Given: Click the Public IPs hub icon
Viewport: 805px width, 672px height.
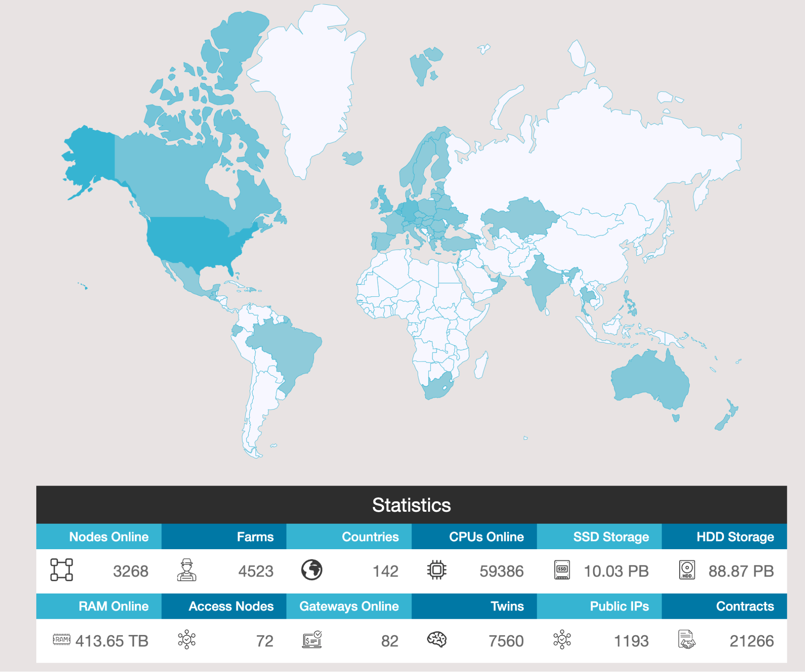Looking at the screenshot, I should (562, 639).
